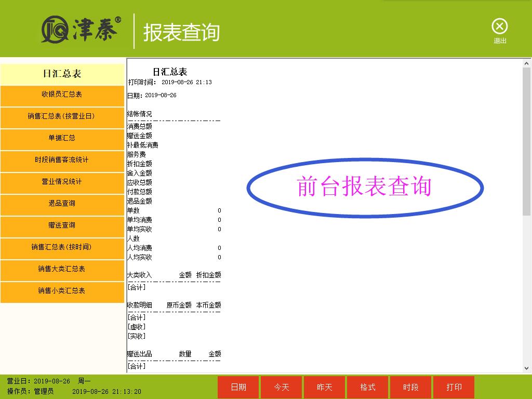Open the 日汇总表 report tab
This screenshot has height=399, width=532.
[x=62, y=74]
